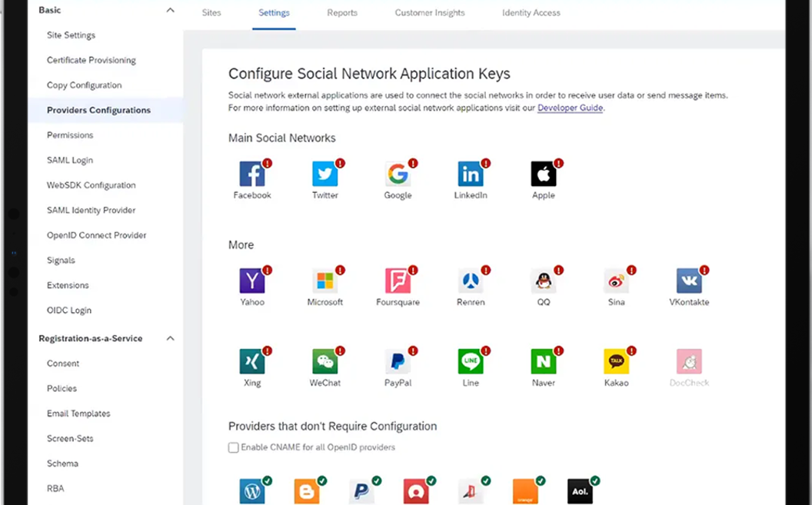
Task: Open the Developer Guide link
Action: pos(570,108)
